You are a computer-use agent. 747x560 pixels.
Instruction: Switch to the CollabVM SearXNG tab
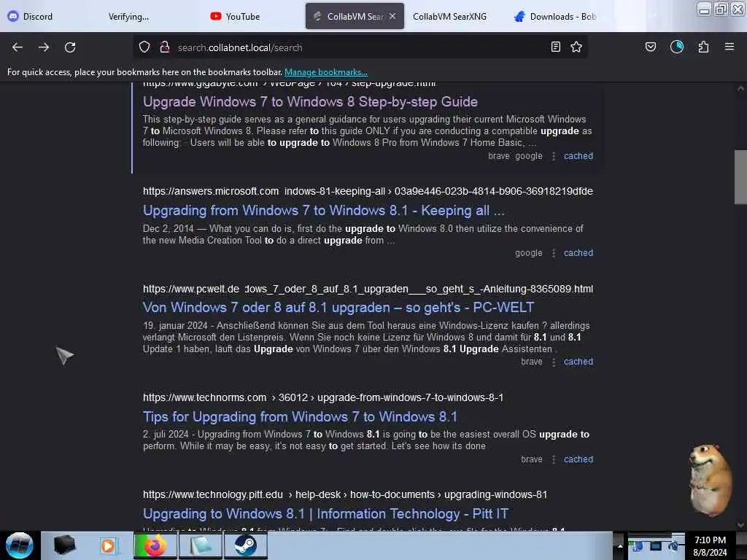point(449,17)
